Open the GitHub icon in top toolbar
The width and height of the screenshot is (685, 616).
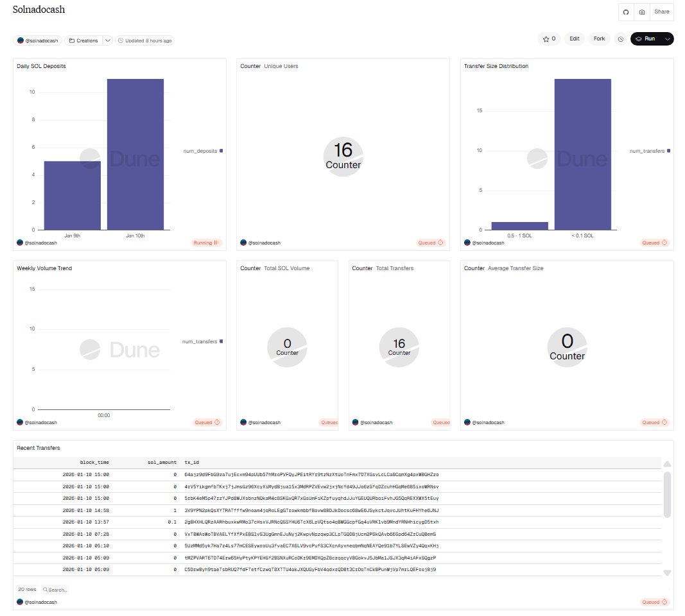pos(625,12)
